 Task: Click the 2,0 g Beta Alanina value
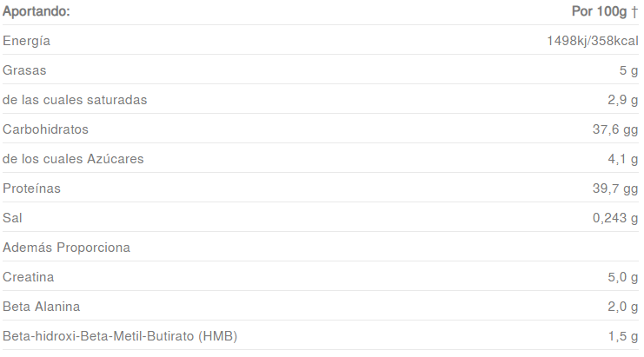pos(622,307)
